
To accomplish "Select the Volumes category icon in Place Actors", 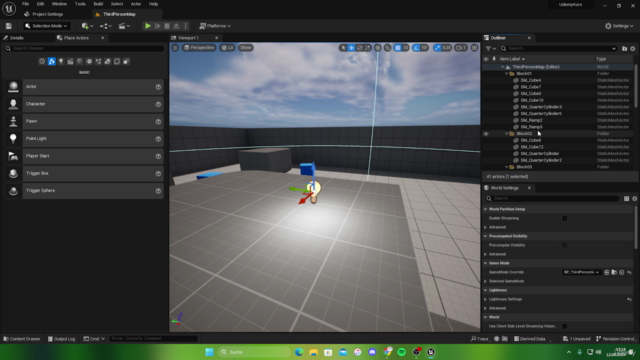I will point(117,61).
